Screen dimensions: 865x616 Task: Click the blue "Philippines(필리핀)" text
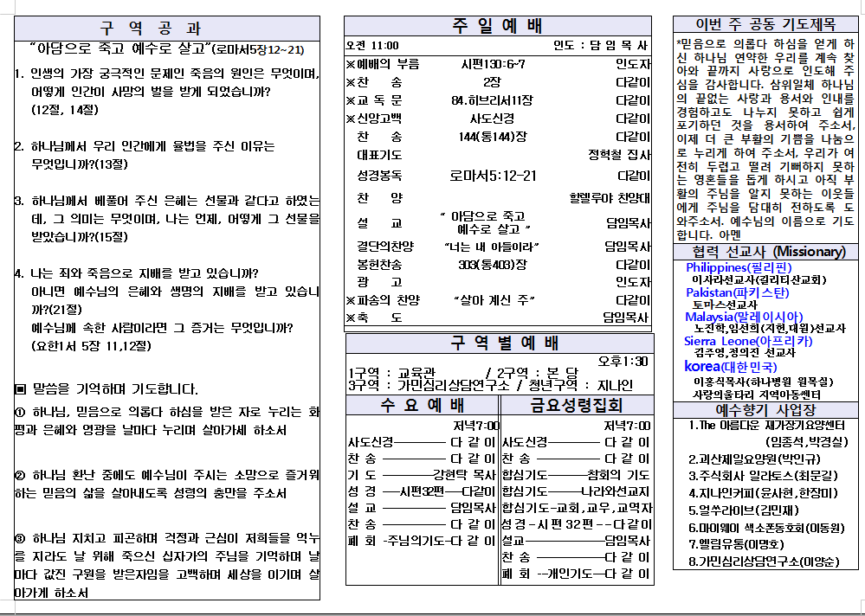tap(739, 268)
